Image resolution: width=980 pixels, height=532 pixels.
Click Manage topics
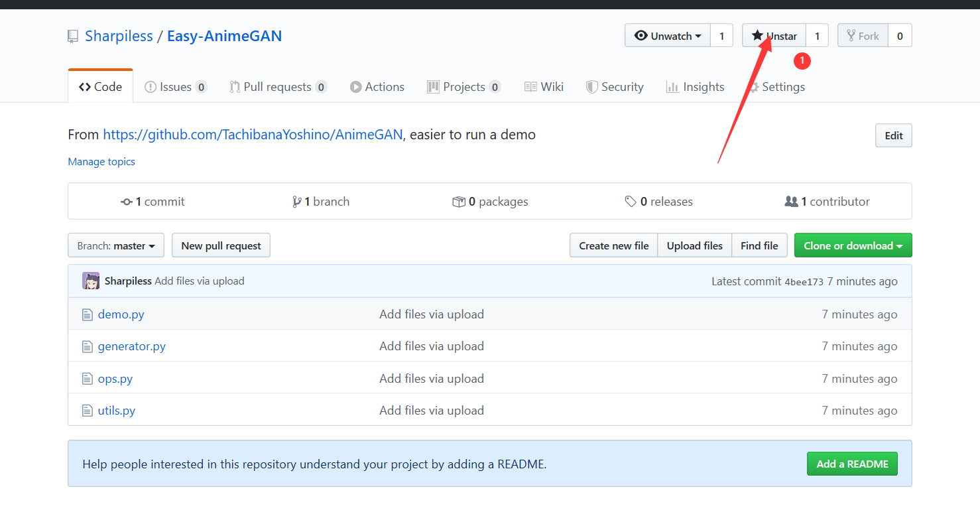tap(101, 162)
